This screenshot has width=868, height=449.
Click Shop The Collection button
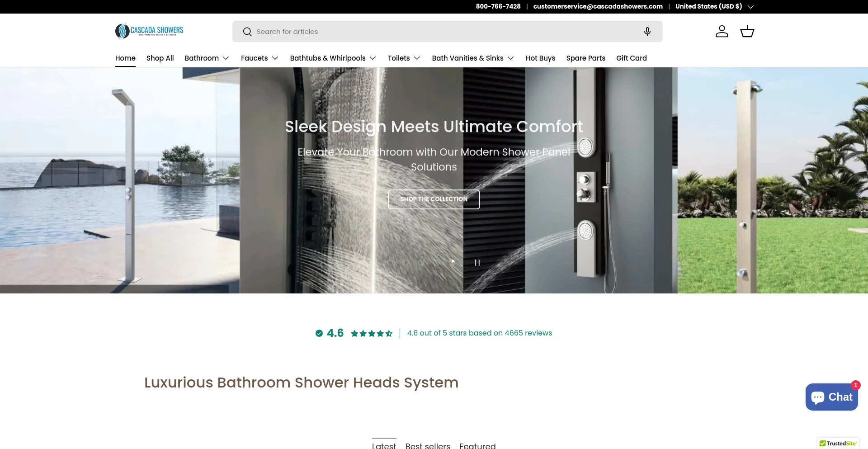pyautogui.click(x=434, y=199)
